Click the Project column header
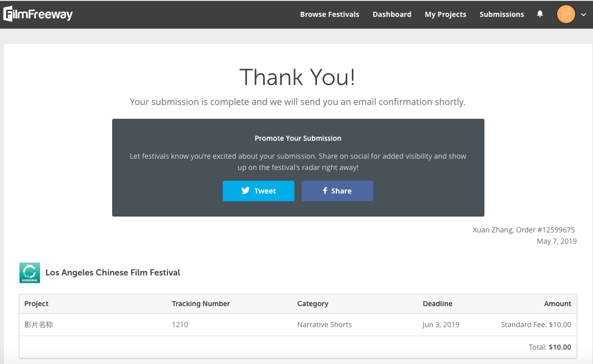Screen dimensions: 593x364 point(36,304)
